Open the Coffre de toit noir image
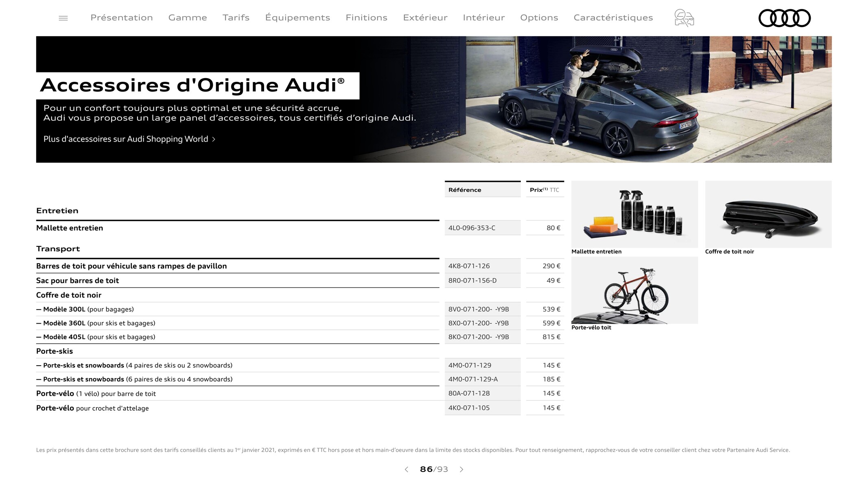Image resolution: width=868 pixels, height=488 pixels. click(x=768, y=214)
